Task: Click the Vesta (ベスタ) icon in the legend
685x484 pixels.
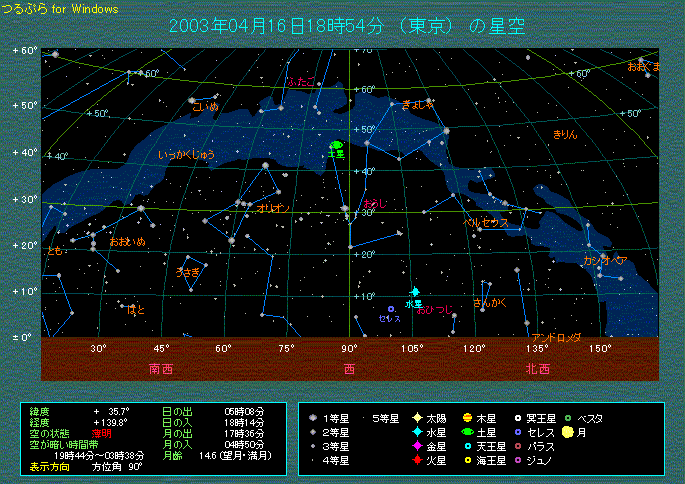Action: coord(568,418)
